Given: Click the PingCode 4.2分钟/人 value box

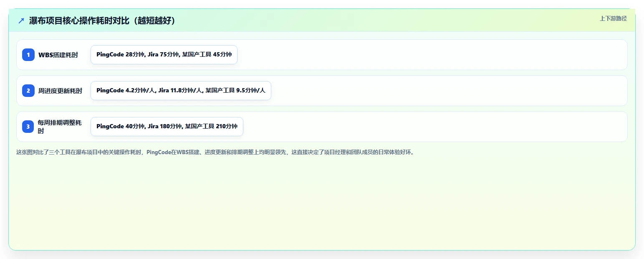Looking at the screenshot, I should pyautogui.click(x=181, y=91).
